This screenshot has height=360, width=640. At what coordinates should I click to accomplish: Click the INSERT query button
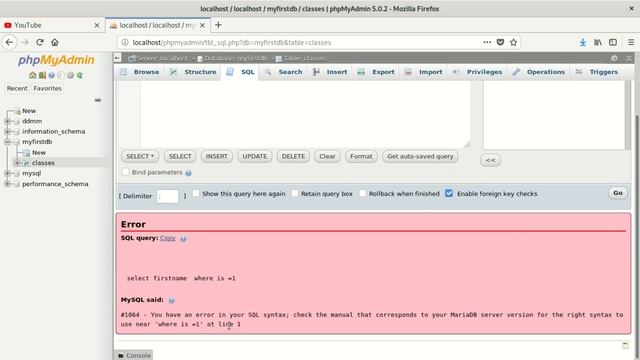216,157
